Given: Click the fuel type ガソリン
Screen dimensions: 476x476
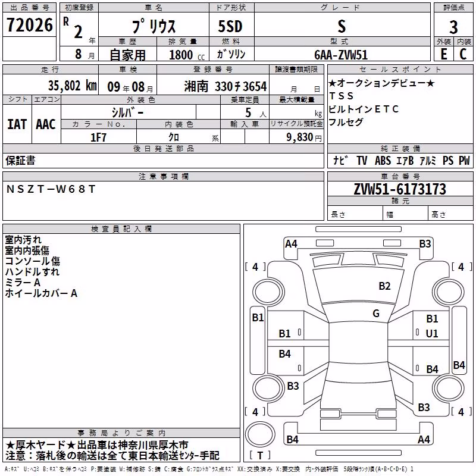Looking at the screenshot, I should coord(231,54).
